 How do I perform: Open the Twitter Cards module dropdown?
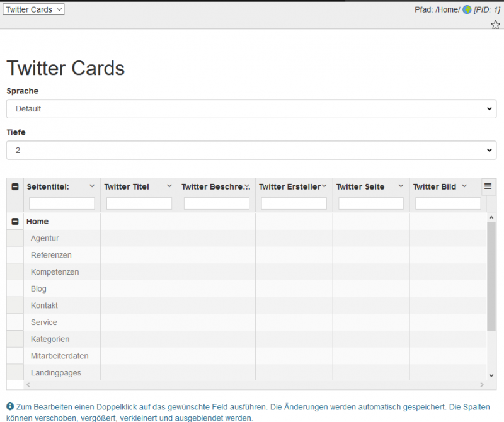[33, 9]
